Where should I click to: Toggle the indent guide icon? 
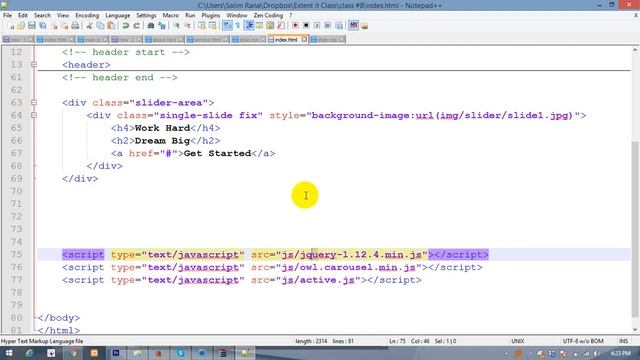[249, 26]
